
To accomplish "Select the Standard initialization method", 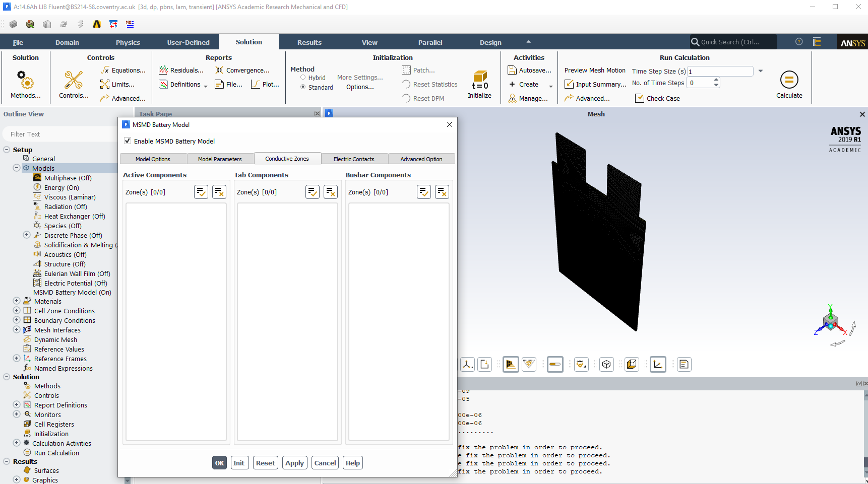I will [303, 87].
